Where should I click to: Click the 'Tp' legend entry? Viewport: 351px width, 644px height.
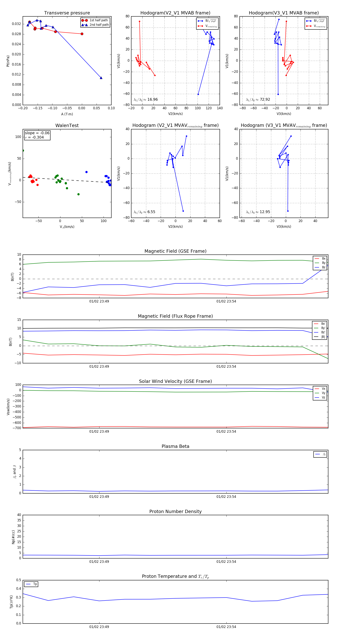31,584
